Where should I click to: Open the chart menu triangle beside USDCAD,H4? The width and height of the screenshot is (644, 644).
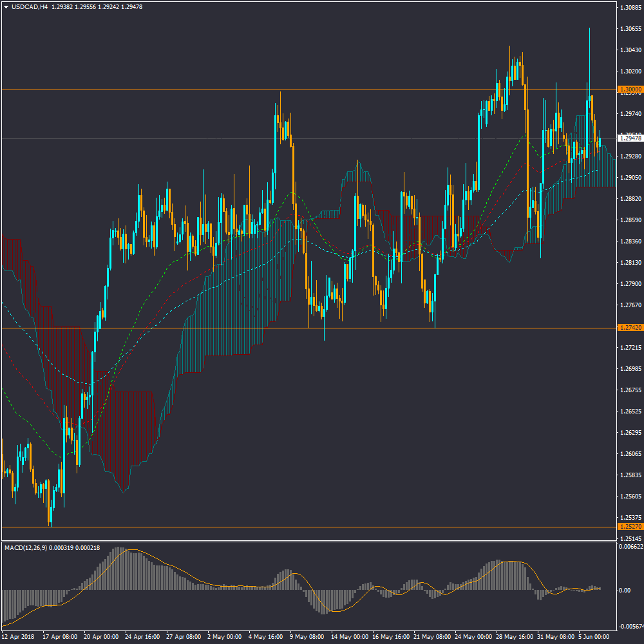[x=6, y=7]
